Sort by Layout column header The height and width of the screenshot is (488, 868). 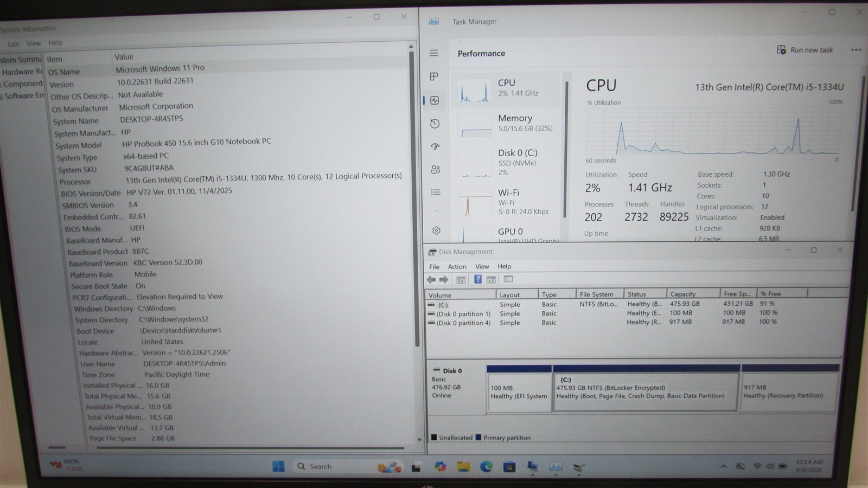click(x=517, y=294)
